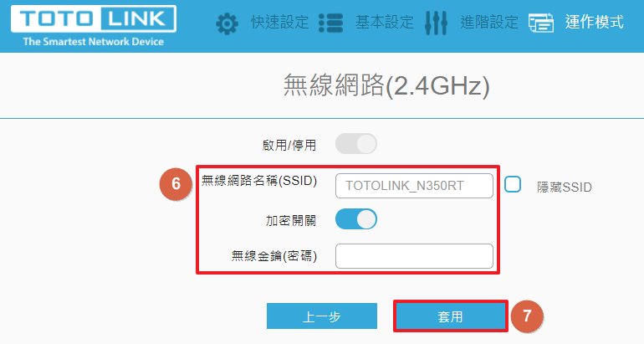The width and height of the screenshot is (644, 344).
Task: Focus the SSID field showing TOTOLINK_N350RT
Action: pyautogui.click(x=414, y=186)
